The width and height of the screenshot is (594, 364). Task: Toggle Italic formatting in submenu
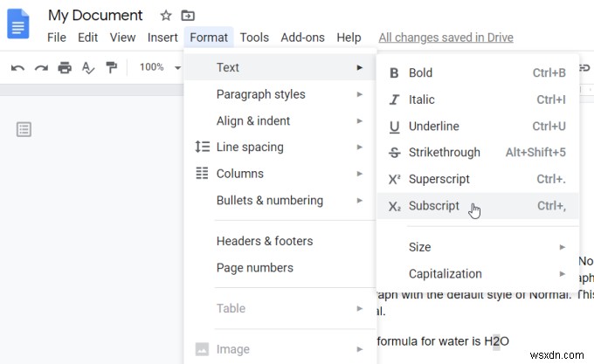[421, 100]
